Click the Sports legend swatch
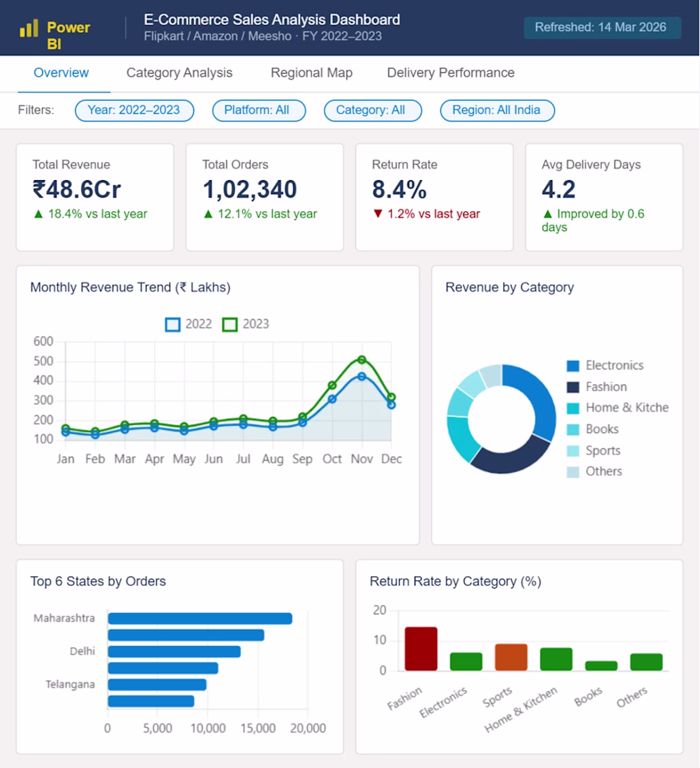Viewport: 700px width, 768px height. point(573,451)
